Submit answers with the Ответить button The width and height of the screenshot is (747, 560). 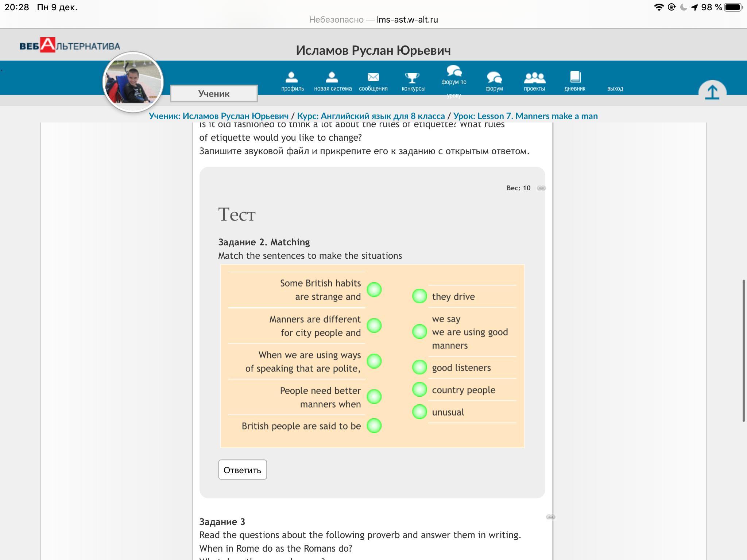tap(243, 470)
